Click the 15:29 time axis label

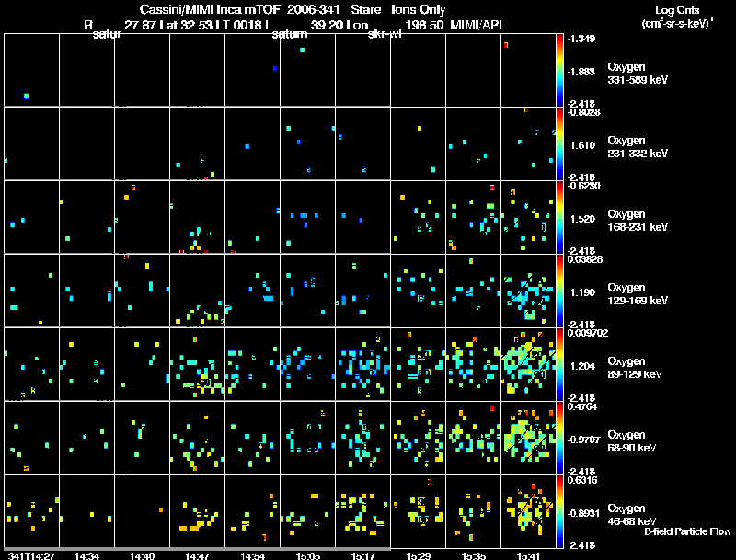click(x=419, y=555)
